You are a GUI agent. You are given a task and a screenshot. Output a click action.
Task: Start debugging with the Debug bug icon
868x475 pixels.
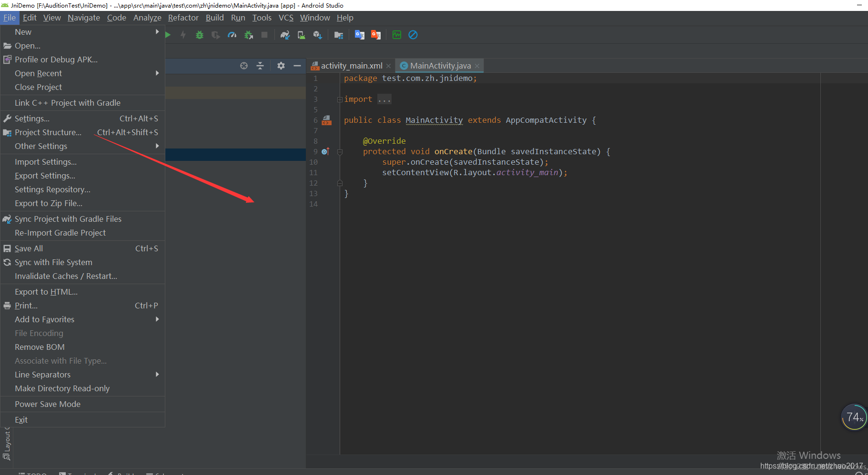click(x=200, y=34)
